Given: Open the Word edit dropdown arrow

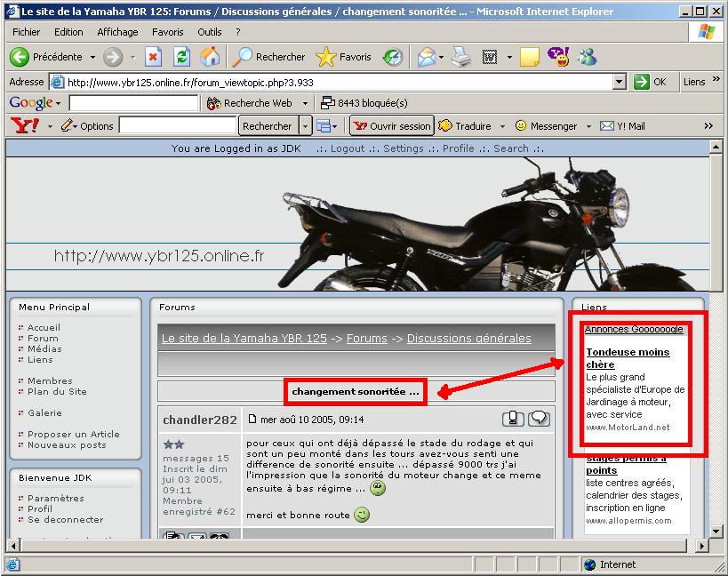Looking at the screenshot, I should tap(509, 58).
